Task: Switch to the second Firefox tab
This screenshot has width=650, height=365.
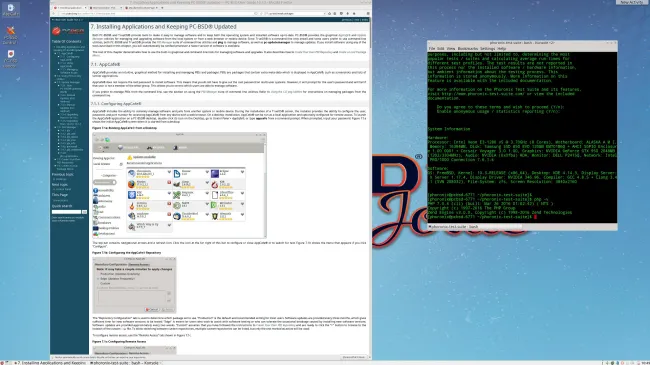Action: click(x=103, y=7)
